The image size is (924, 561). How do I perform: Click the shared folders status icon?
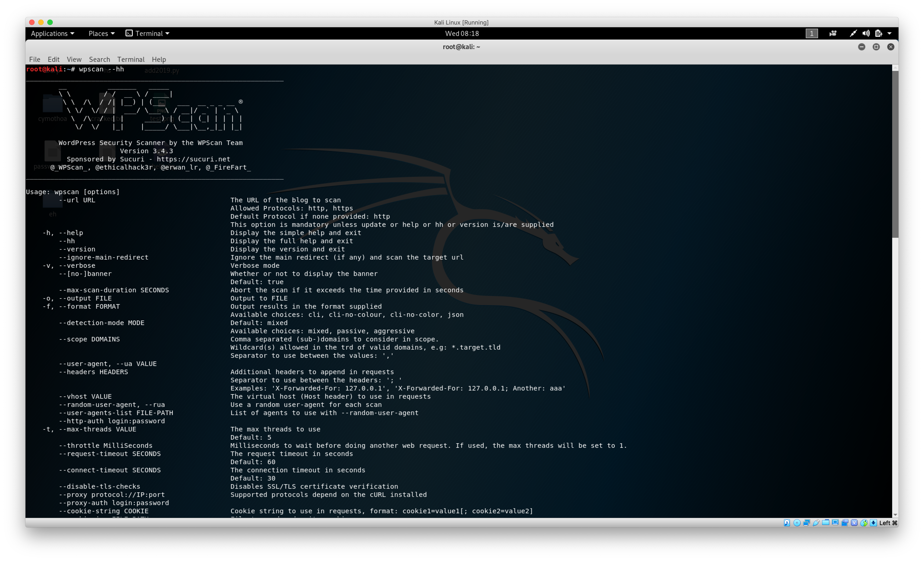coord(826,522)
